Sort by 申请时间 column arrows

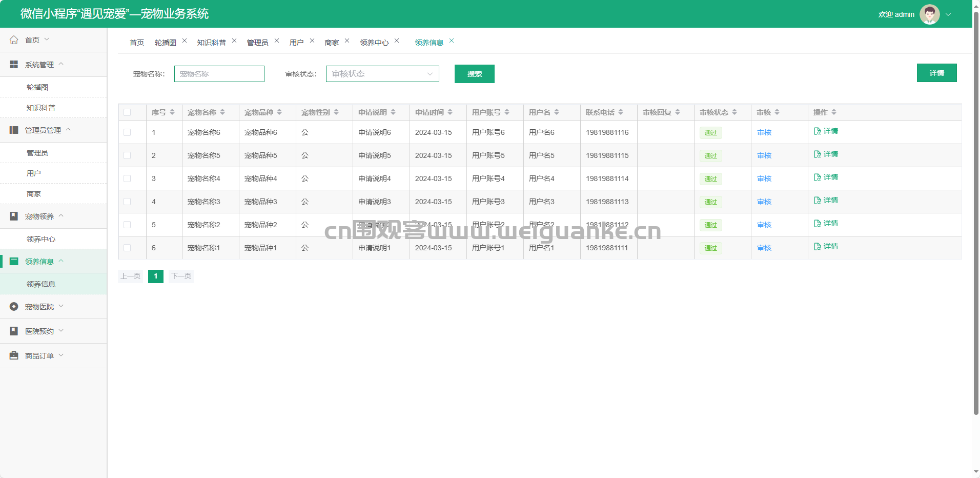(x=450, y=112)
